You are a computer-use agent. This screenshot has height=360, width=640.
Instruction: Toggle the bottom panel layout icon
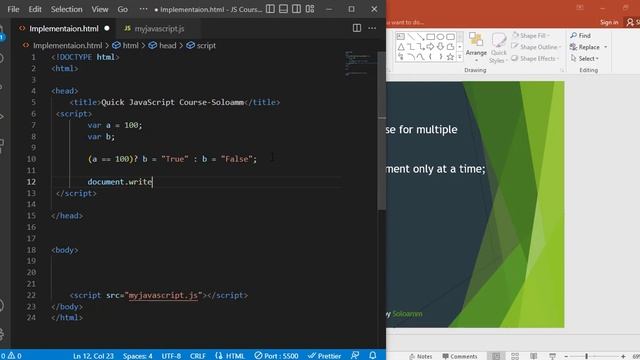coord(283,9)
